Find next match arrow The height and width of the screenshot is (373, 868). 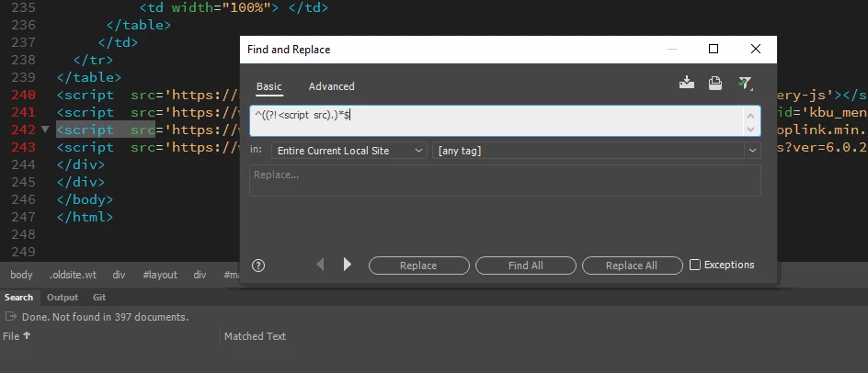coord(347,265)
